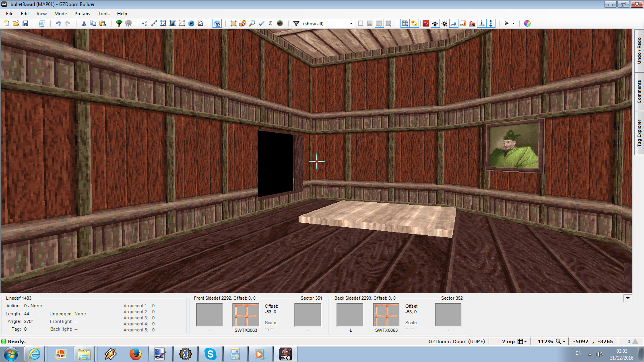Switch to Brightness mode
644x362 pixels.
172,23
